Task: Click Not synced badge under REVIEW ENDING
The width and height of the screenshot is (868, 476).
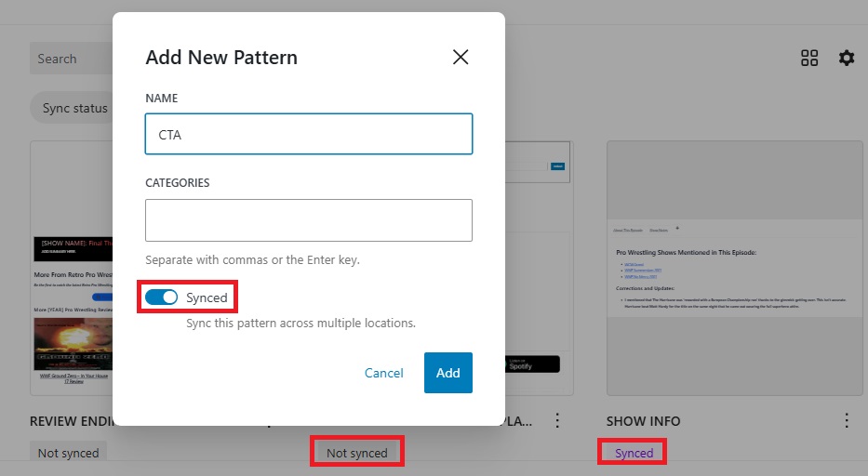Action: [68, 453]
